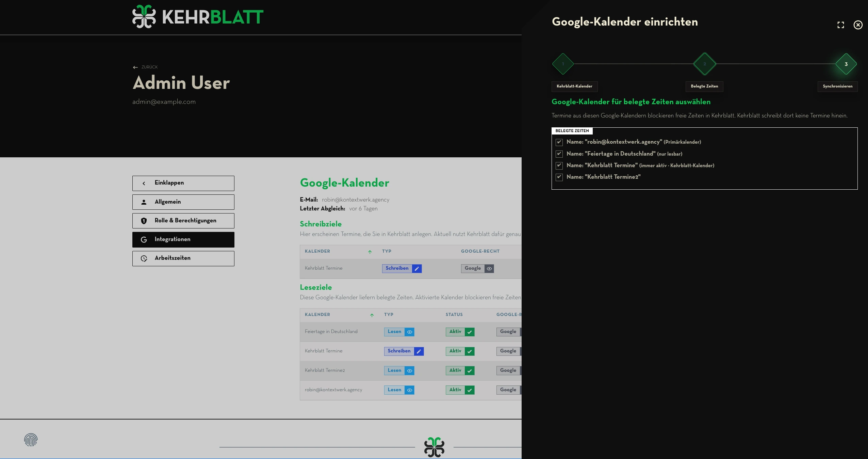
Task: Click clock icon beside Arbeitszeiten
Action: point(144,258)
